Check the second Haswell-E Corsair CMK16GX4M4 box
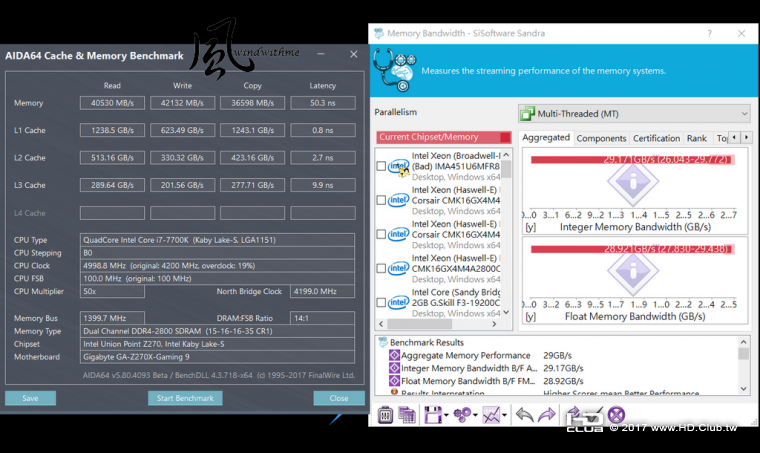The image size is (760, 453). (381, 234)
